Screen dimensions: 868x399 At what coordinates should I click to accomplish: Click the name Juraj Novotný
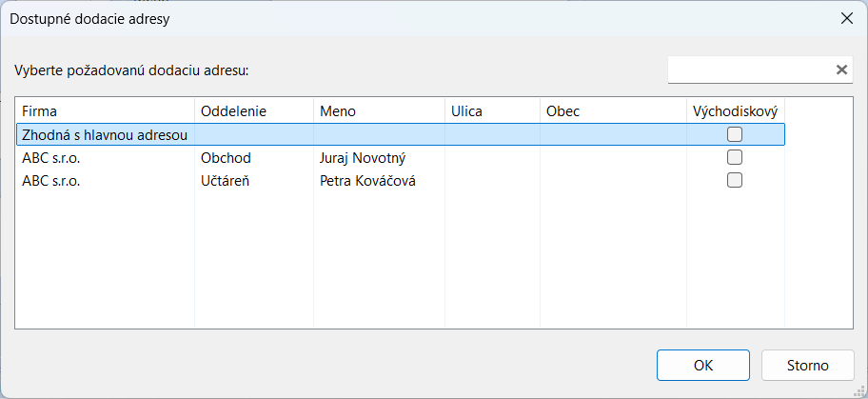tap(363, 157)
